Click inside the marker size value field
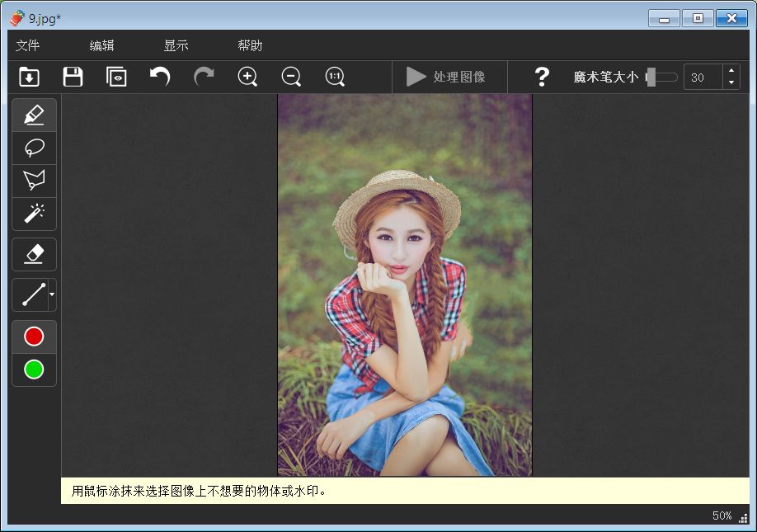757x532 pixels. click(x=703, y=78)
